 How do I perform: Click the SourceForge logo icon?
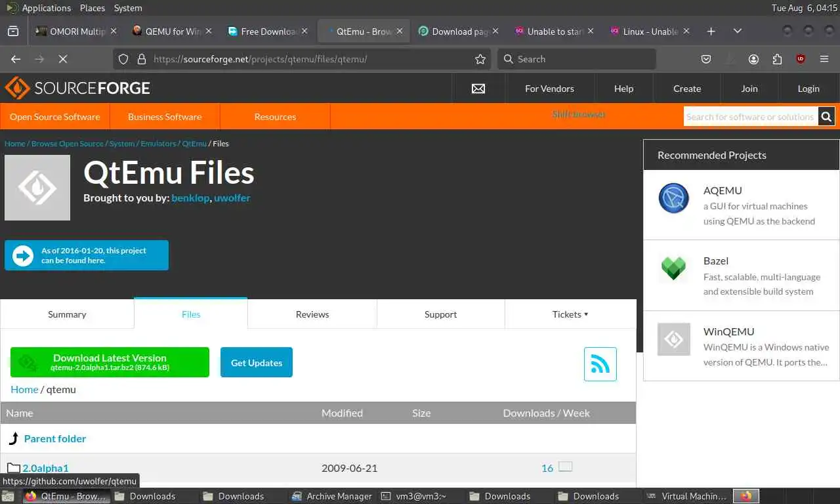(x=16, y=88)
